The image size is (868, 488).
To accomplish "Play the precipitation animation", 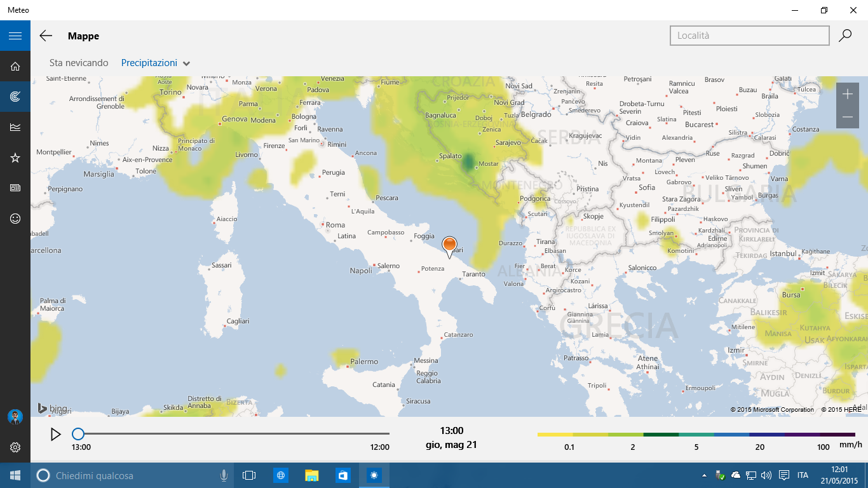I will [x=56, y=434].
